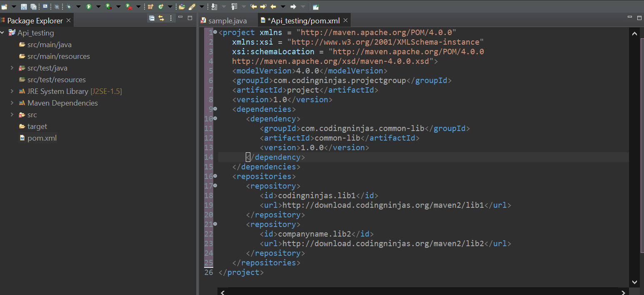Run the current application
This screenshot has width=644, height=295.
point(88,6)
